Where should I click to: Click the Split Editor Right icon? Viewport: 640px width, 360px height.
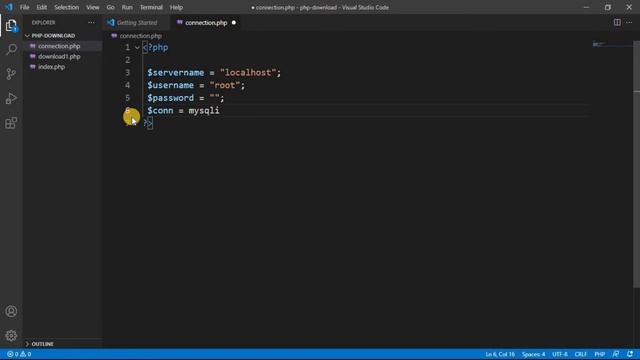tap(617, 22)
